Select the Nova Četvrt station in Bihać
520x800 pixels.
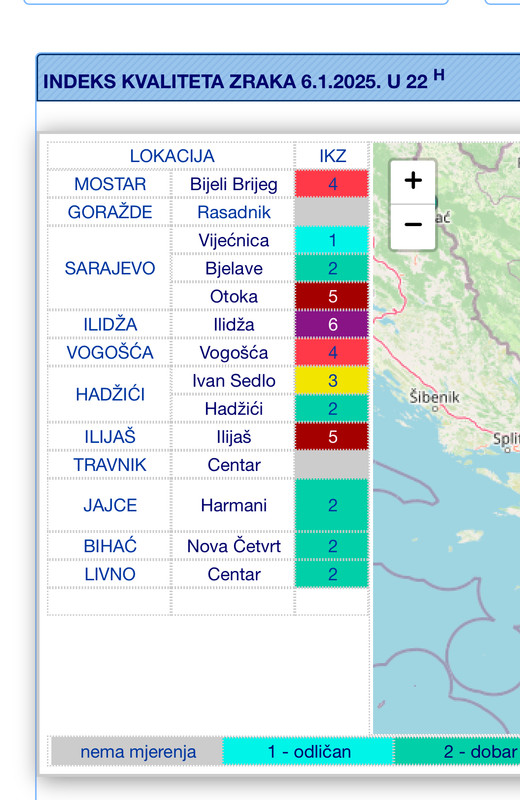click(x=234, y=546)
